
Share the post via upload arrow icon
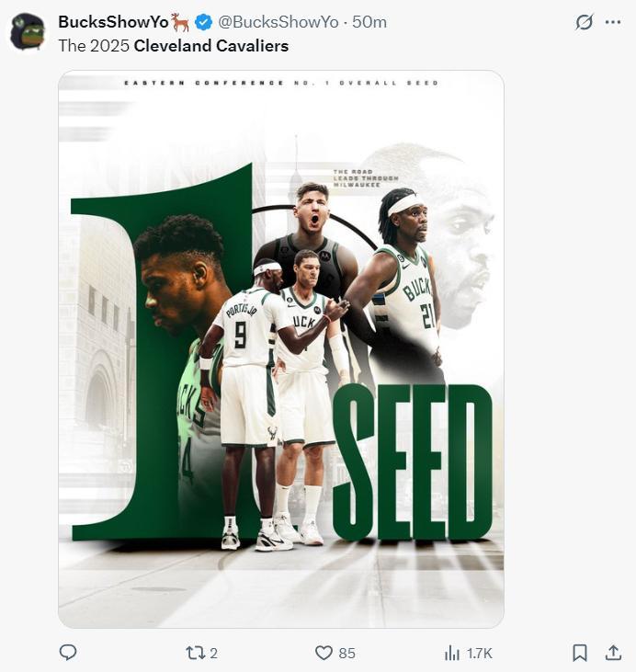[613, 653]
